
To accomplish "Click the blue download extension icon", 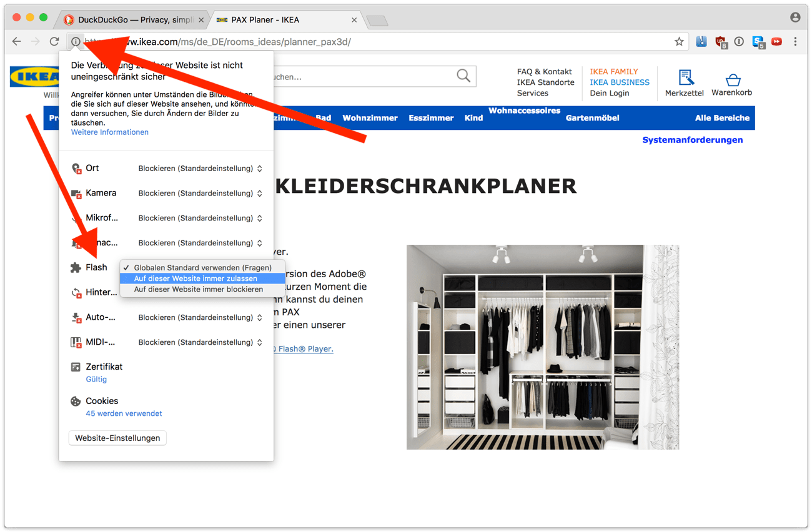I will tap(701, 42).
